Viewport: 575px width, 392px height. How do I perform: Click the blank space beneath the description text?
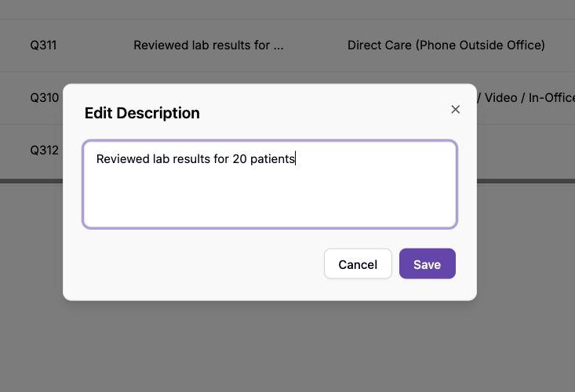[x=270, y=200]
